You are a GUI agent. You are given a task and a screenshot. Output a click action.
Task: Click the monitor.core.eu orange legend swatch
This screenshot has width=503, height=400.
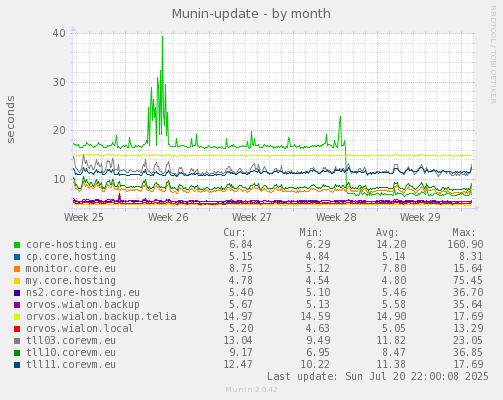pos(17,269)
